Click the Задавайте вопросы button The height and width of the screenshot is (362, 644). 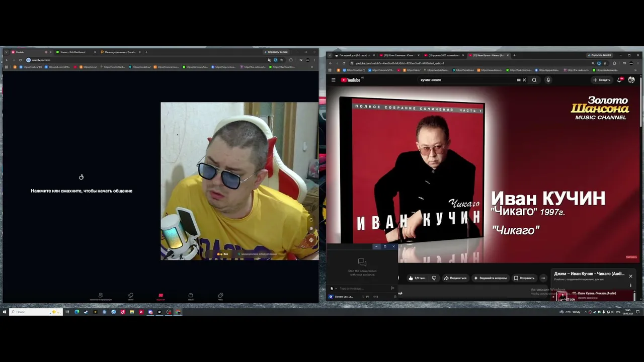[491, 278]
